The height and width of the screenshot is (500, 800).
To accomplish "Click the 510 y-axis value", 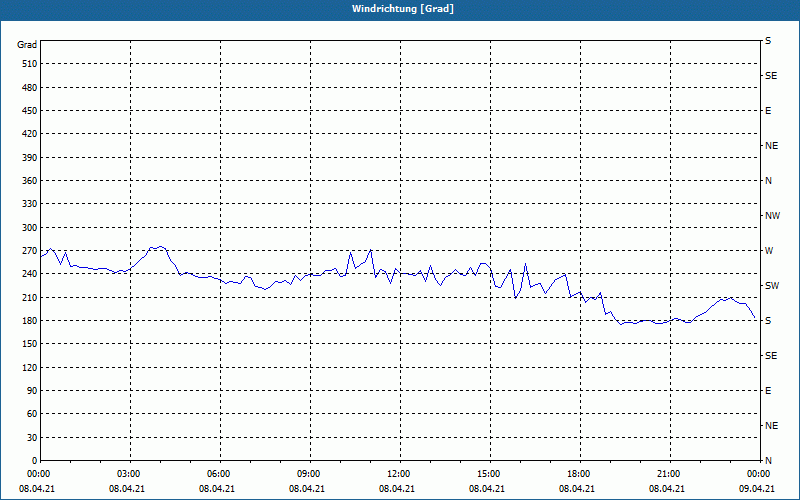I will [x=30, y=64].
